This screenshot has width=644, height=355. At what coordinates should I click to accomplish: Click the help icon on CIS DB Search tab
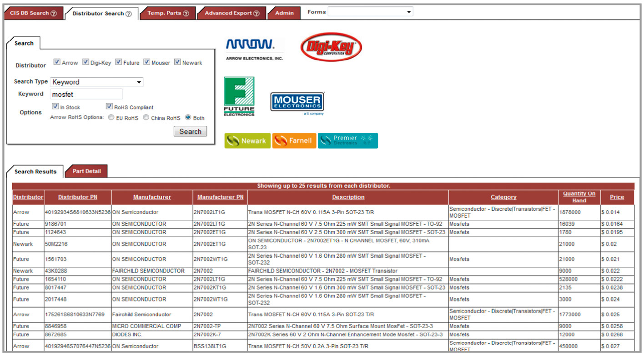(x=54, y=13)
